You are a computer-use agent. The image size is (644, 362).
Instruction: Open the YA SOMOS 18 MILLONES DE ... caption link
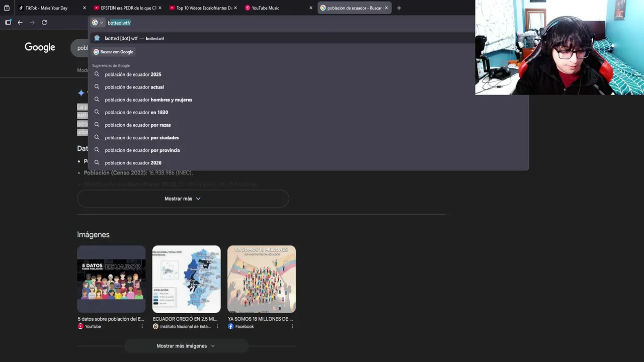click(260, 319)
